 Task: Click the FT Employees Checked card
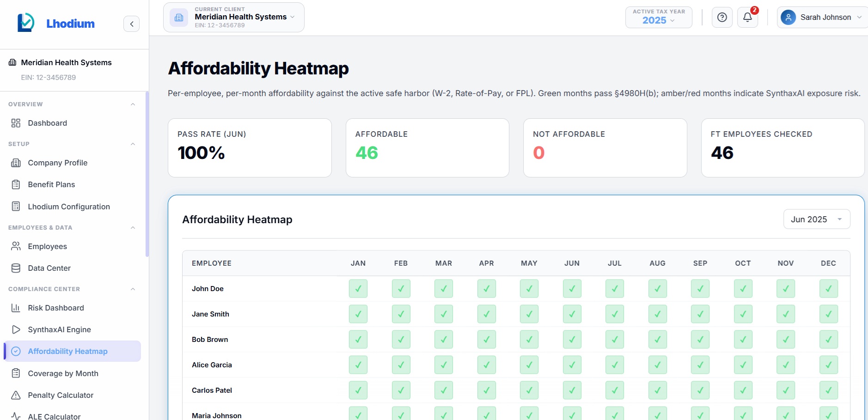[782, 148]
